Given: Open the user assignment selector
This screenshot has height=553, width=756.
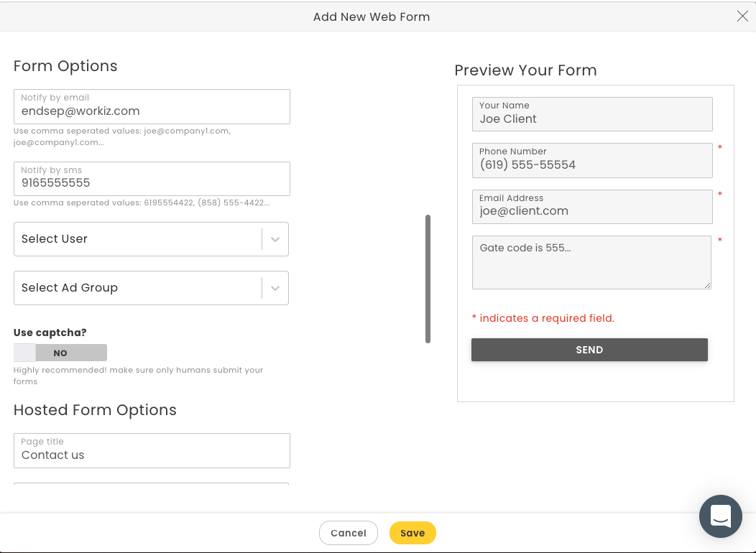Looking at the screenshot, I should click(151, 239).
